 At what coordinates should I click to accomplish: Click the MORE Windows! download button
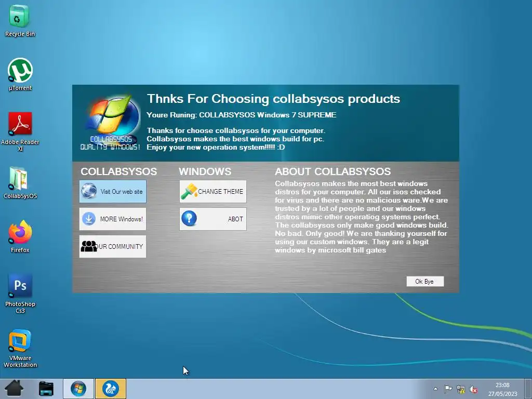113,219
